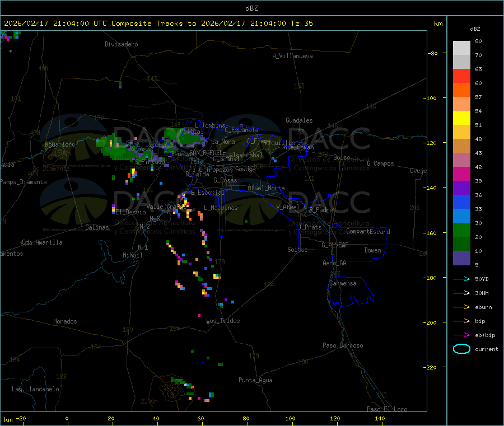Select the magenta 39 dBZ color swatch

point(461,174)
